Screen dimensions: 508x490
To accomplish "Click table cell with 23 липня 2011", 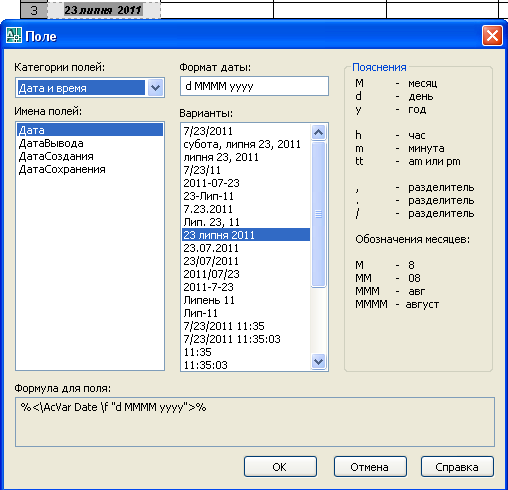I will 104,10.
